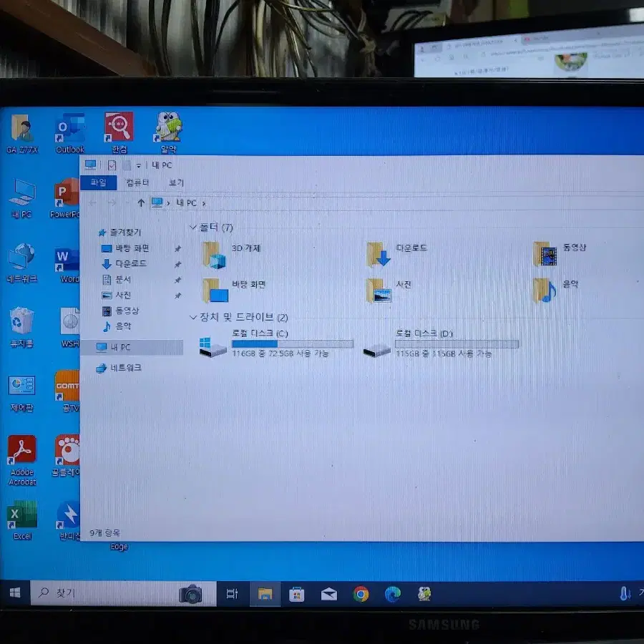644x644 pixels.
Task: Click the temperature weather tray icon
Action: 625,593
